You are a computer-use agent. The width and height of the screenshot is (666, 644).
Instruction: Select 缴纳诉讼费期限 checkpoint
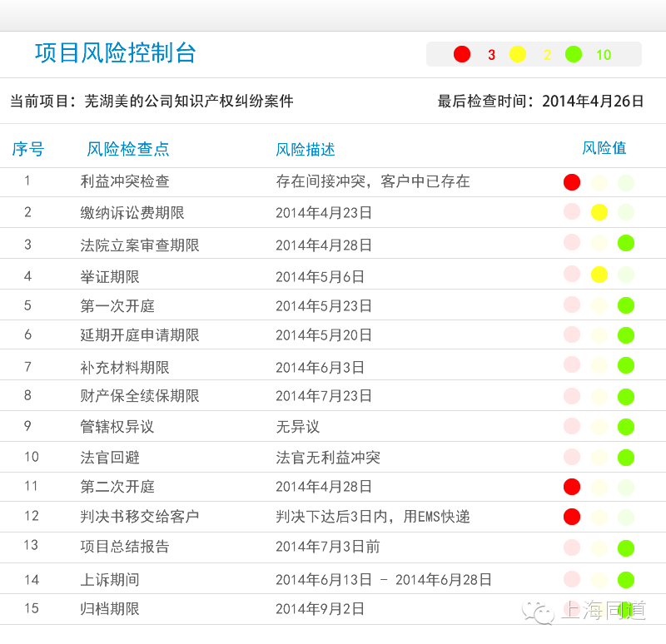click(x=132, y=212)
